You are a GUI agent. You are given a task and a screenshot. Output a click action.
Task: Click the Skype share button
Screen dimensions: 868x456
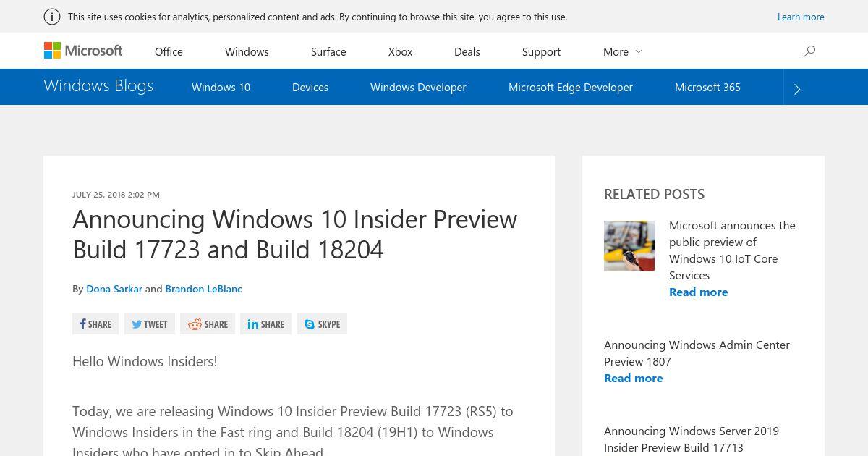[322, 324]
